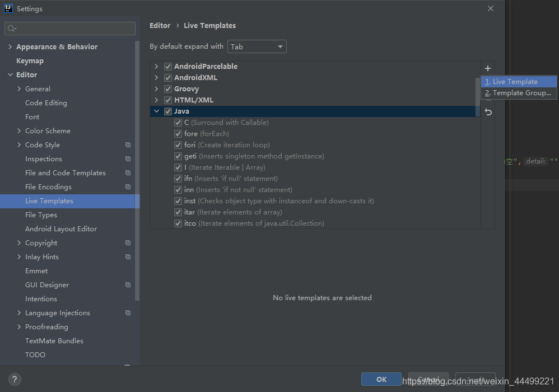This screenshot has height=392, width=559.
Task: Click project-level icon beside File and Code Templates
Action: pos(128,173)
